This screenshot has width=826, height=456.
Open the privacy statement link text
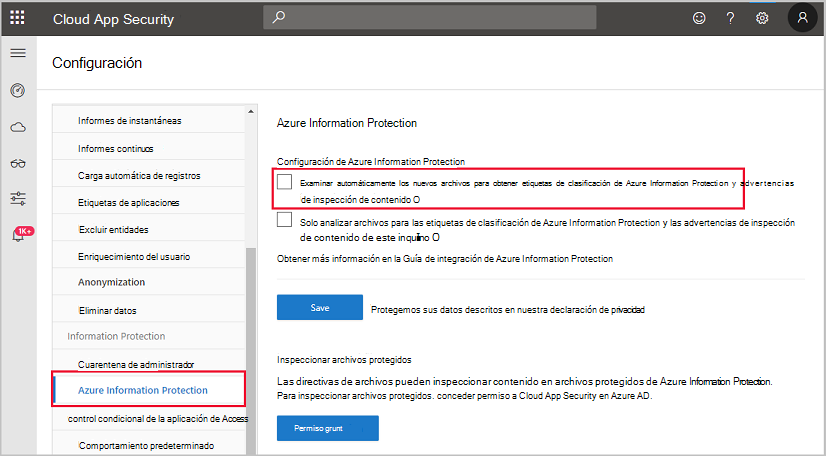[x=597, y=310]
